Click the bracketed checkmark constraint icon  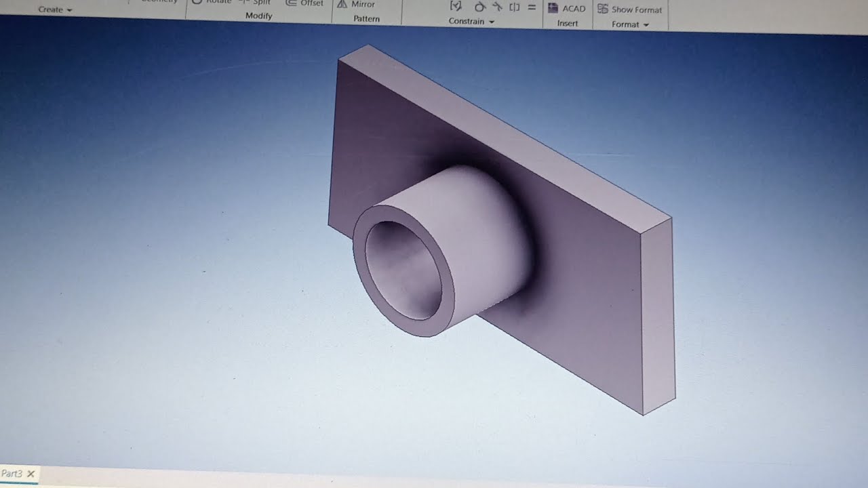[456, 6]
